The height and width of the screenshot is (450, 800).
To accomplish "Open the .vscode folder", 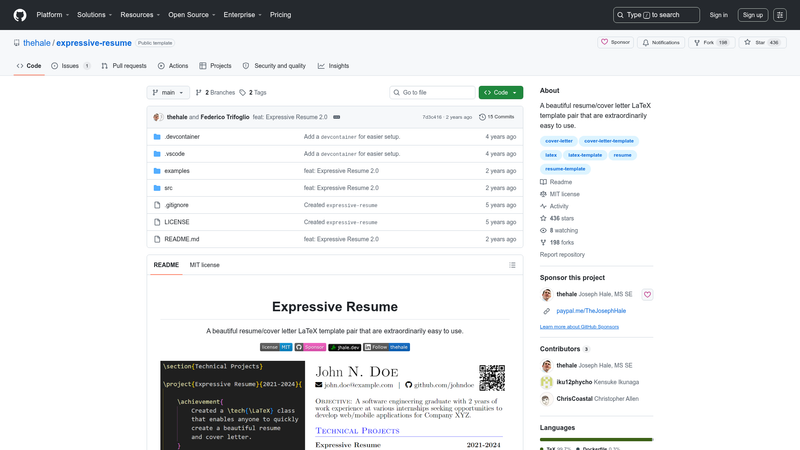I will (174, 154).
